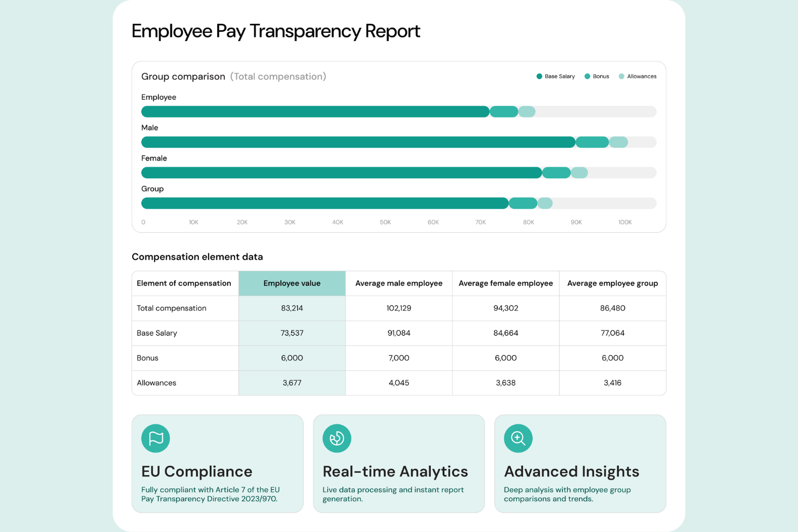This screenshot has width=798, height=532.
Task: Click the Base Salary legend dot
Action: pos(539,77)
